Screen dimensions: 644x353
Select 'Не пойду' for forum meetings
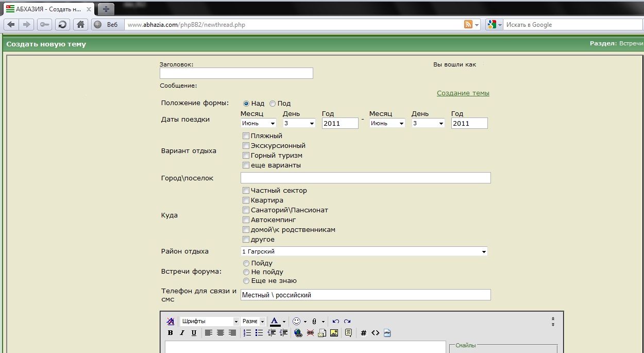pyautogui.click(x=246, y=272)
